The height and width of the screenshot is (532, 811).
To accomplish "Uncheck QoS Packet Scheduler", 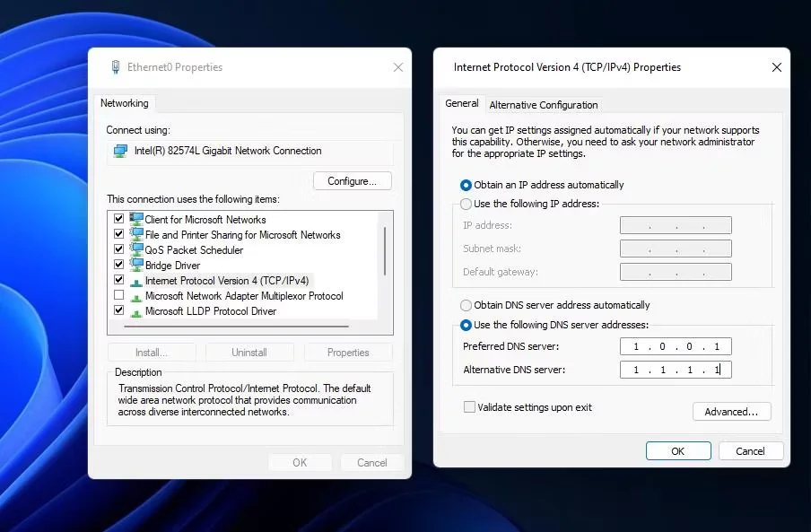I will coord(118,249).
